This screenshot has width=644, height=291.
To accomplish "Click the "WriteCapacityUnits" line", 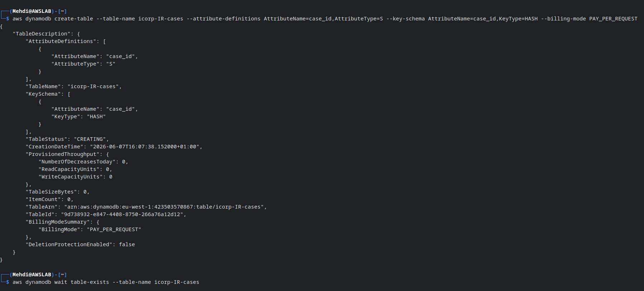I will [76, 177].
